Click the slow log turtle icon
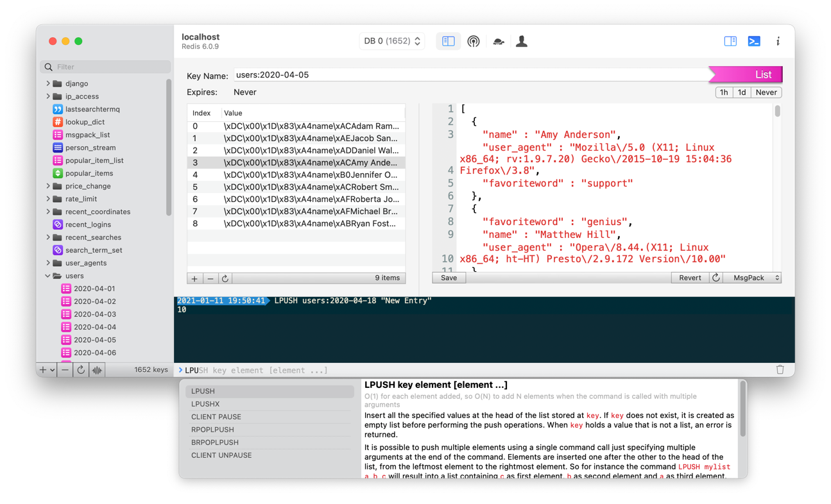 498,42
